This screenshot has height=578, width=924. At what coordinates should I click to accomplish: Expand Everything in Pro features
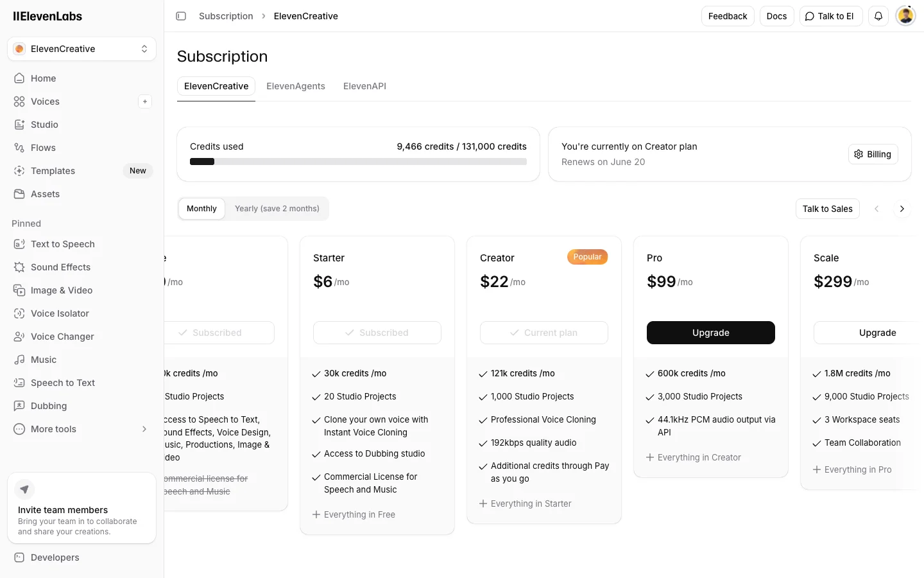[x=852, y=469]
